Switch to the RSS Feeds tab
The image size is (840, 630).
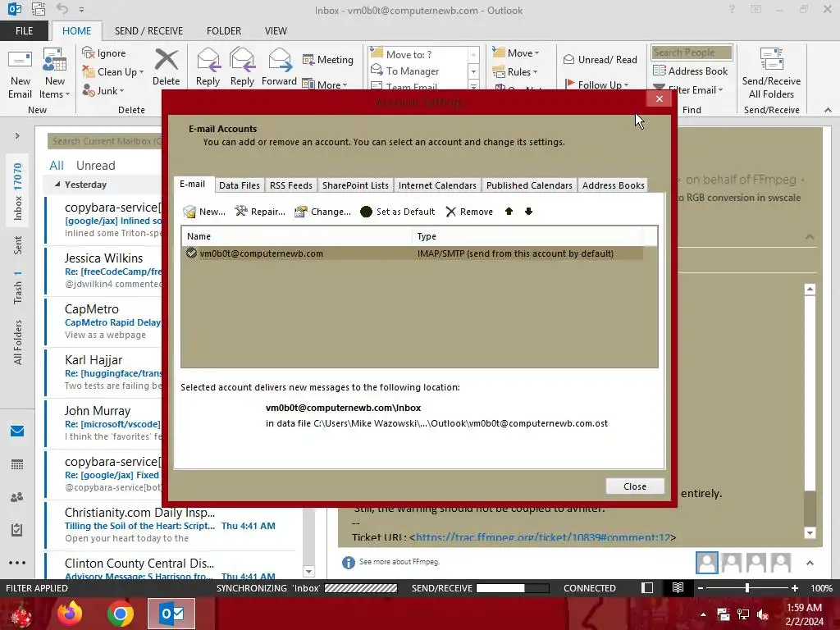pos(291,185)
